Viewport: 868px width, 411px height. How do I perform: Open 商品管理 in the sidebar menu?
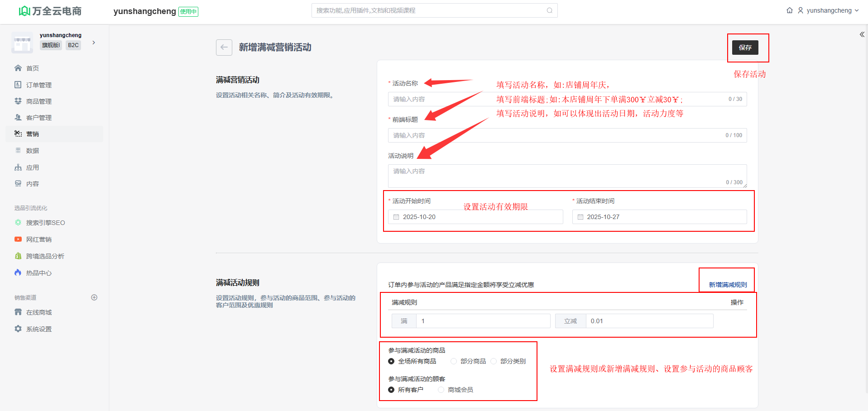(x=38, y=101)
